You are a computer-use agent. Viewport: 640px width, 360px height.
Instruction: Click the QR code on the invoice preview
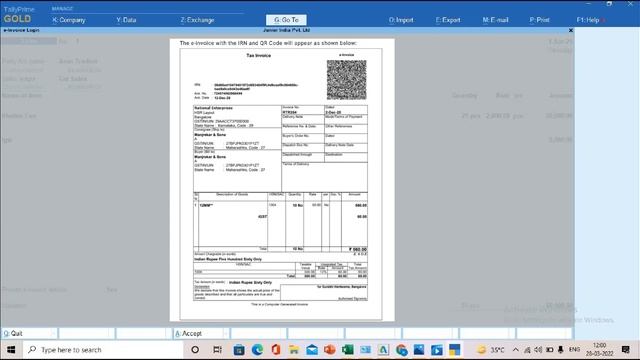click(x=347, y=80)
